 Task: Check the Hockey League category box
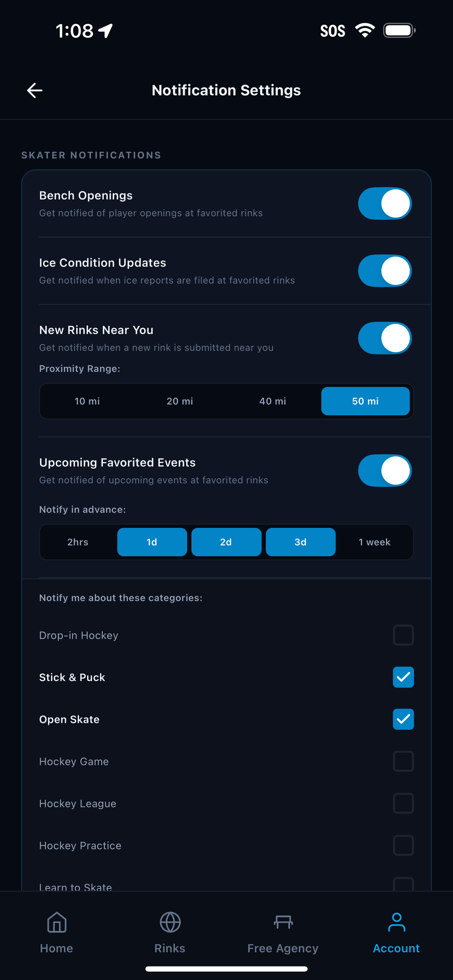coord(403,803)
